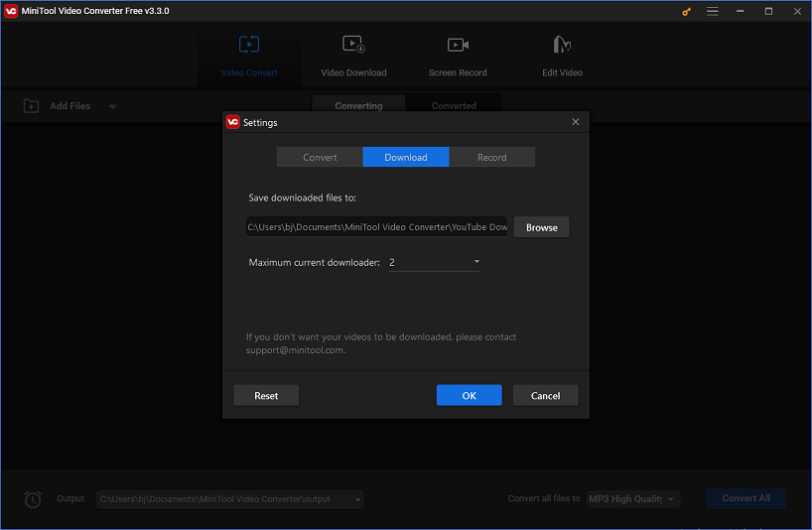Click the Convert All button
Screen dimensions: 812x530
pyautogui.click(x=745, y=498)
